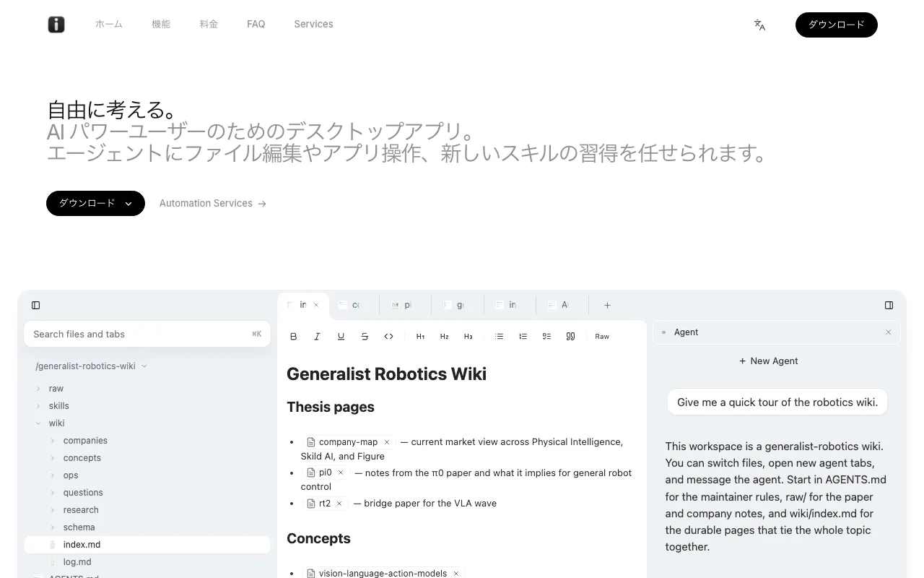Follow the Automation Services link
Viewport: 924px width, 578px height.
(x=213, y=204)
